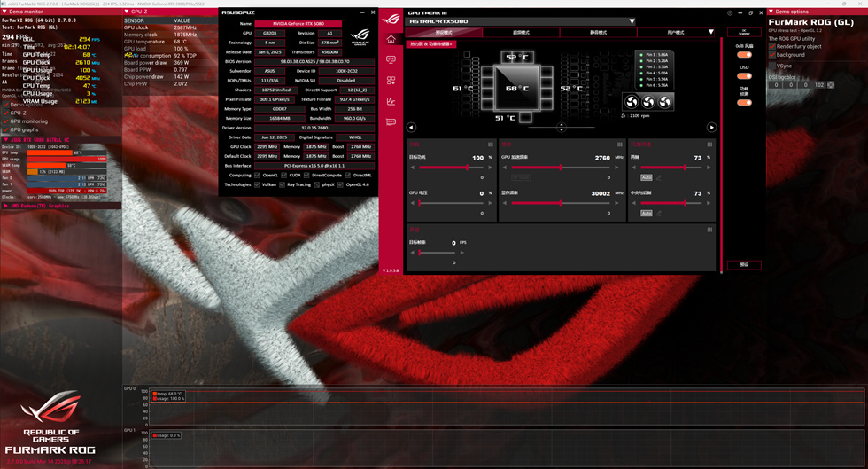Toggle the power detection switch below OSD
Image resolution: width=868 pixels, height=469 pixels.
pyautogui.click(x=745, y=102)
